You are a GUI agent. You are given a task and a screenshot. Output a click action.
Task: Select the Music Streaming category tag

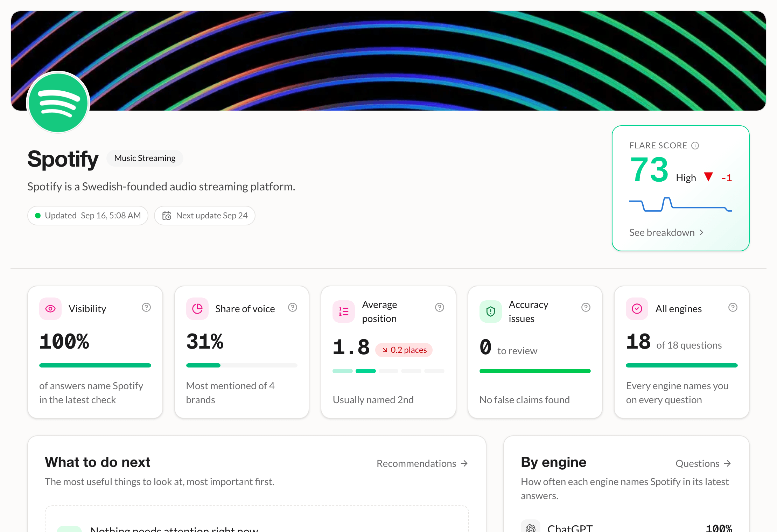145,158
